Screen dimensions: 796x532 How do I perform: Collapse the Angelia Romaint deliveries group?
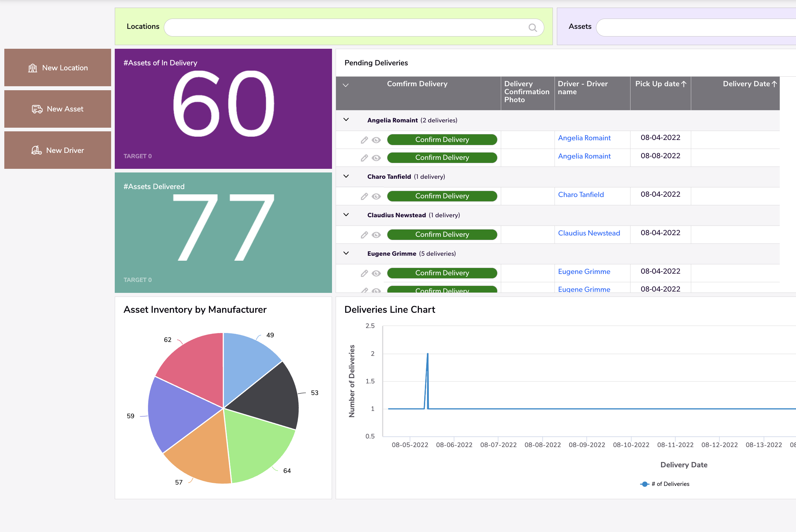[x=346, y=119]
